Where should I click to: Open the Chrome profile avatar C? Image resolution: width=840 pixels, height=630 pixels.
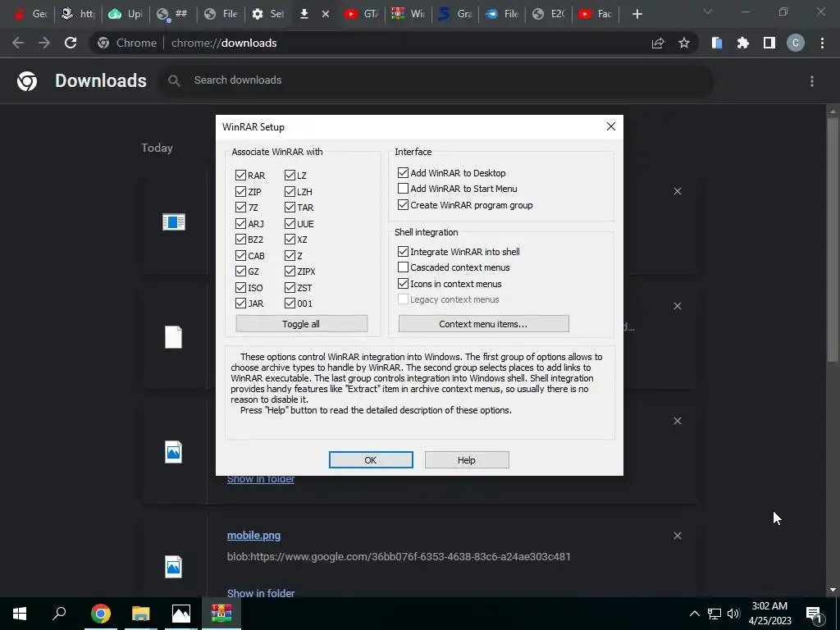[x=796, y=43]
